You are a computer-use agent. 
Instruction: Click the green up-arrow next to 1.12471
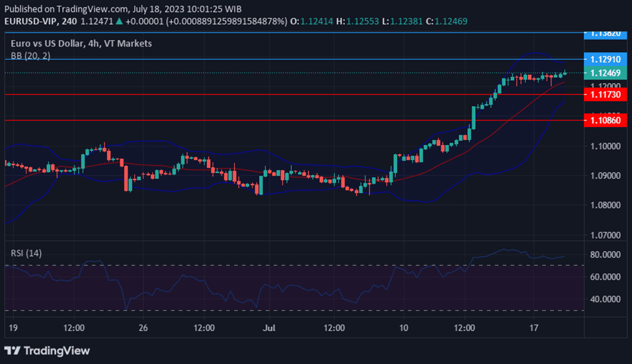tap(119, 21)
